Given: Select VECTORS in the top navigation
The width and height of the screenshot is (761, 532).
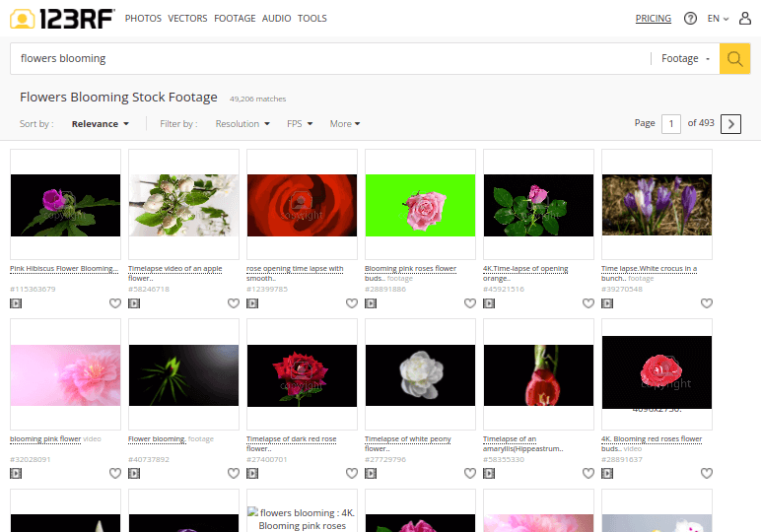Looking at the screenshot, I should pos(187,19).
